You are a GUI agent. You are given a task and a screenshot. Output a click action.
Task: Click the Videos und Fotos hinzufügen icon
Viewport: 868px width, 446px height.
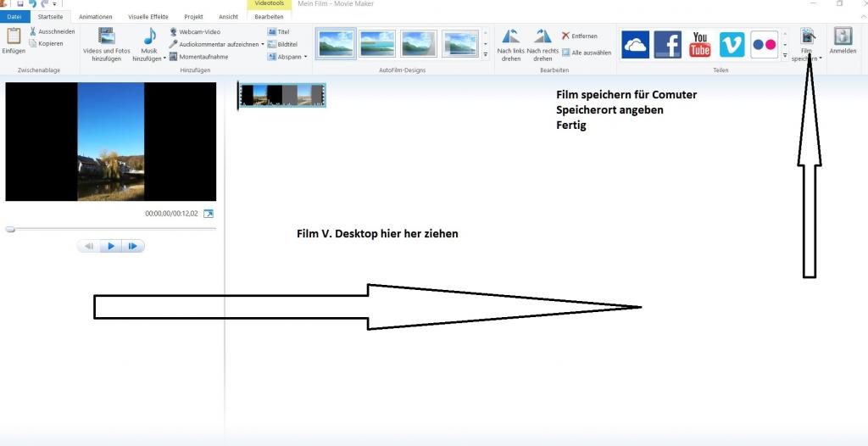[107, 36]
